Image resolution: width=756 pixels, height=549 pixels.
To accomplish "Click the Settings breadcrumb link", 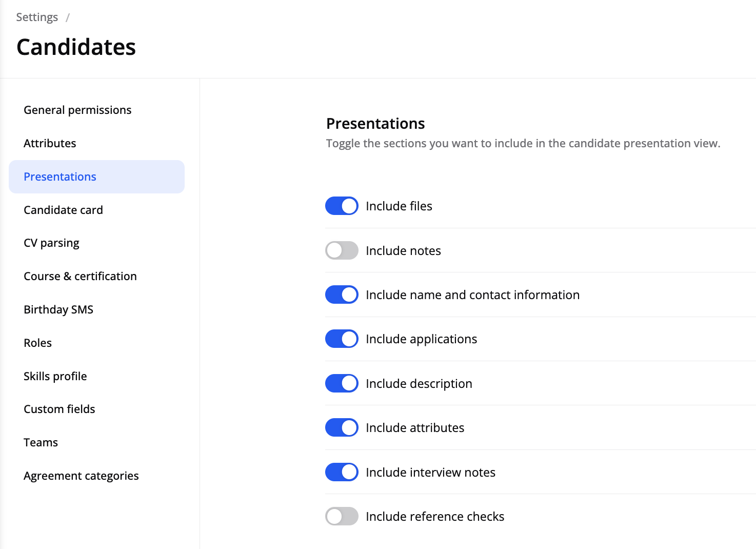I will 37,17.
